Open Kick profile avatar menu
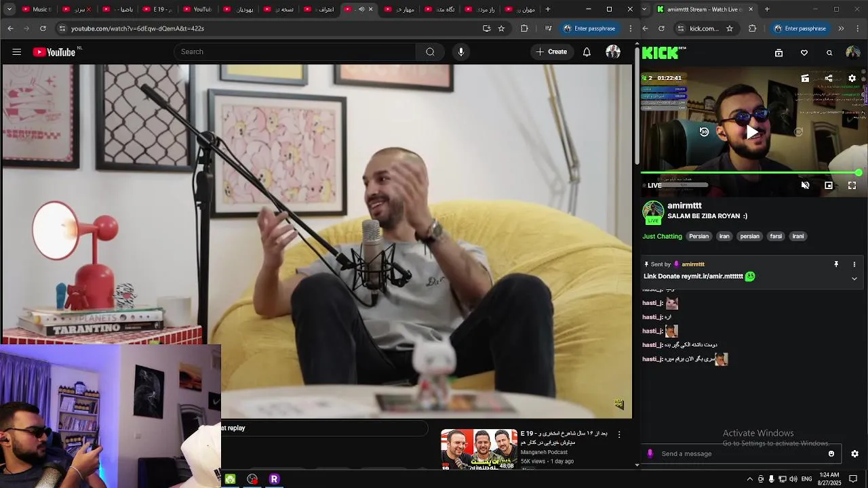The height and width of the screenshot is (488, 868). coord(853,53)
